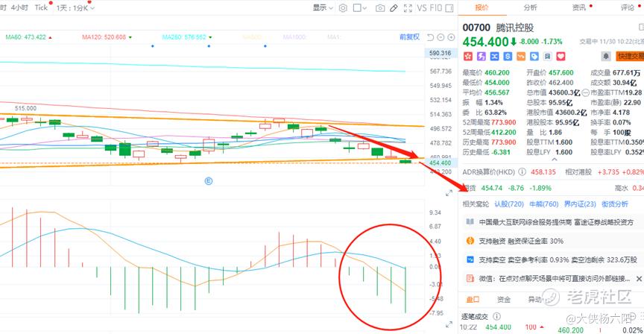Select the 资金 tab
644x334 pixels.
[504, 300]
